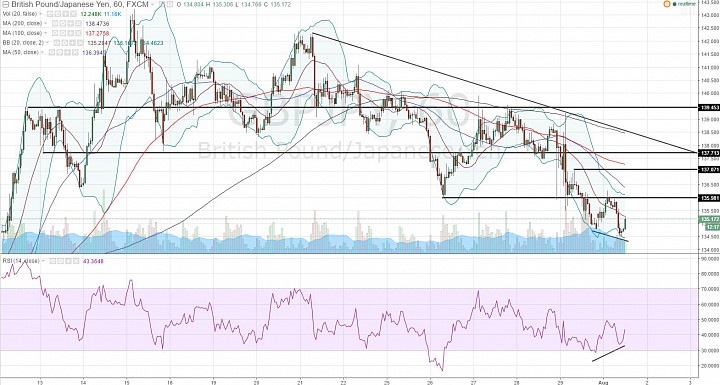Open settings for MA (200, close)

(63, 23)
